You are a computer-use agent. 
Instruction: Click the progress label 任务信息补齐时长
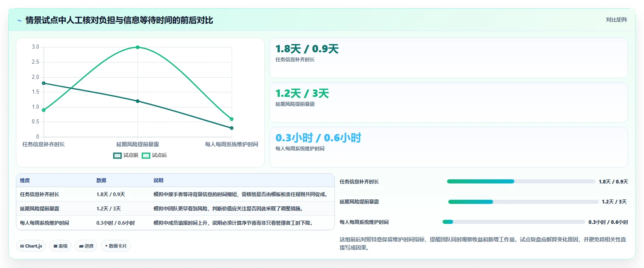coord(359,182)
